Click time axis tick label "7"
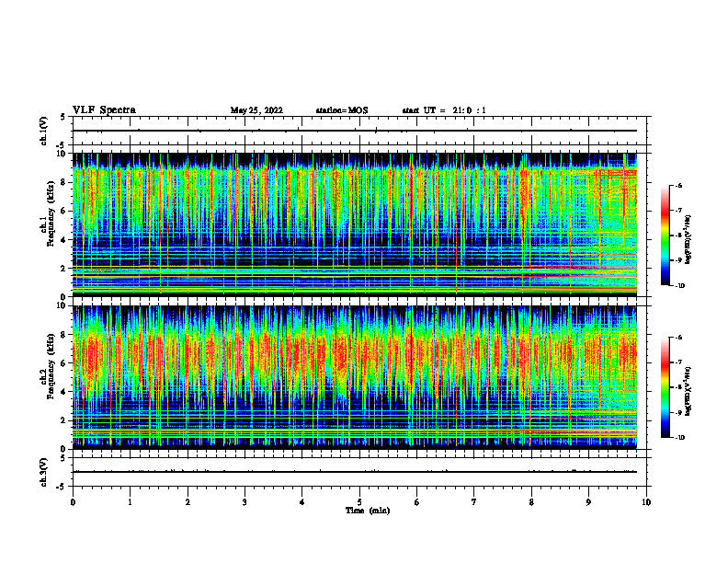 (474, 502)
